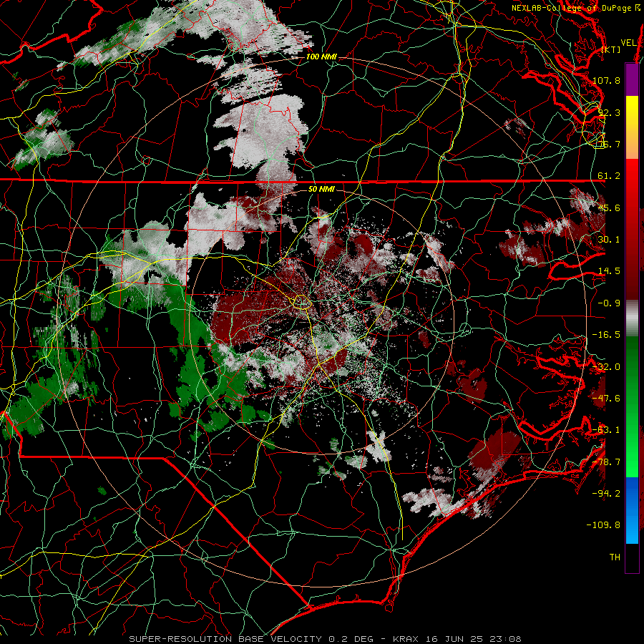Click the -16.5 legend value
This screenshot has width=644, height=644.
(x=606, y=335)
